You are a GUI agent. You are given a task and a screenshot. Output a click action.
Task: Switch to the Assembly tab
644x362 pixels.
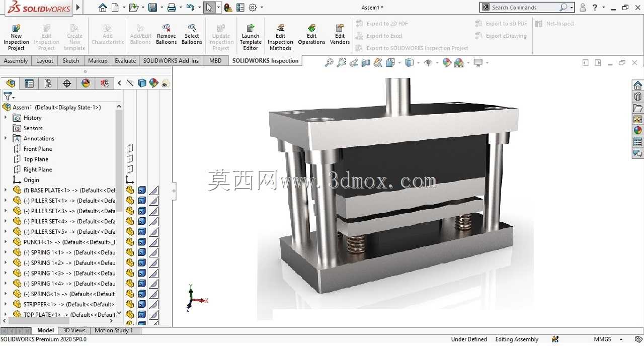click(16, 60)
